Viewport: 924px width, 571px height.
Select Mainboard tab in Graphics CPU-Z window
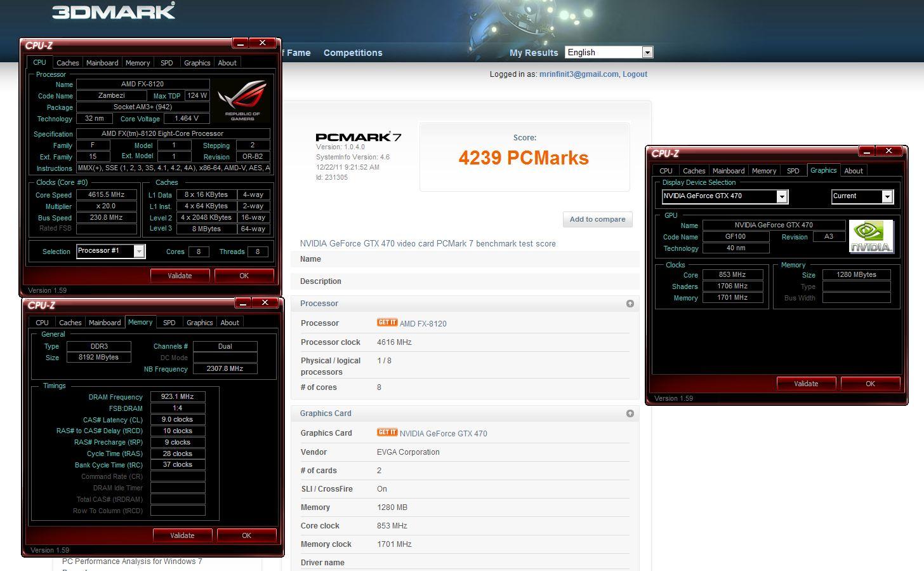point(729,171)
